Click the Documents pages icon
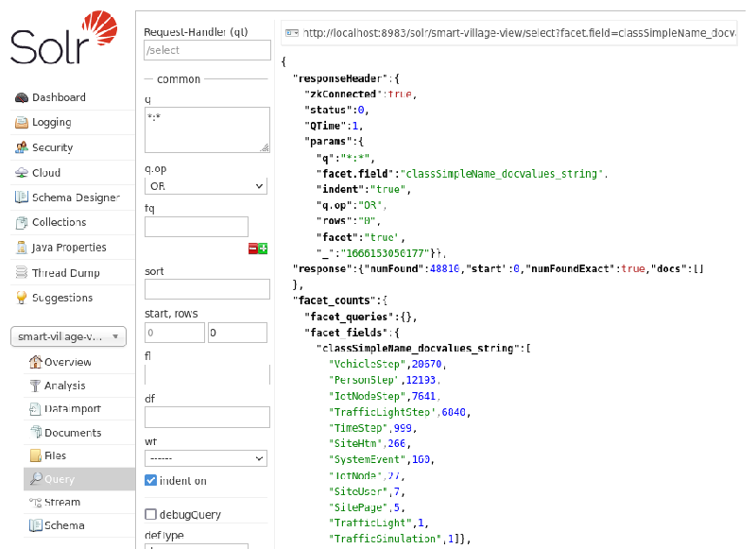 (36, 432)
